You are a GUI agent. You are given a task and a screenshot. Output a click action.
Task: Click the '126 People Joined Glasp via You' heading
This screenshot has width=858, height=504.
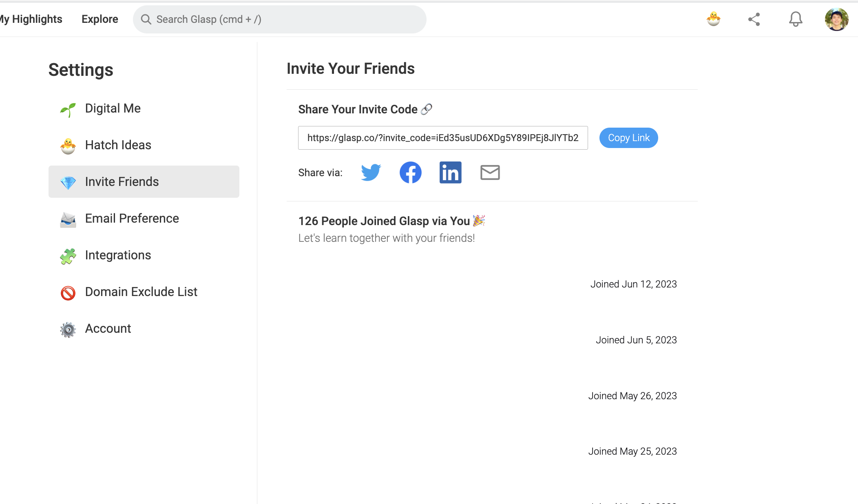(x=392, y=221)
